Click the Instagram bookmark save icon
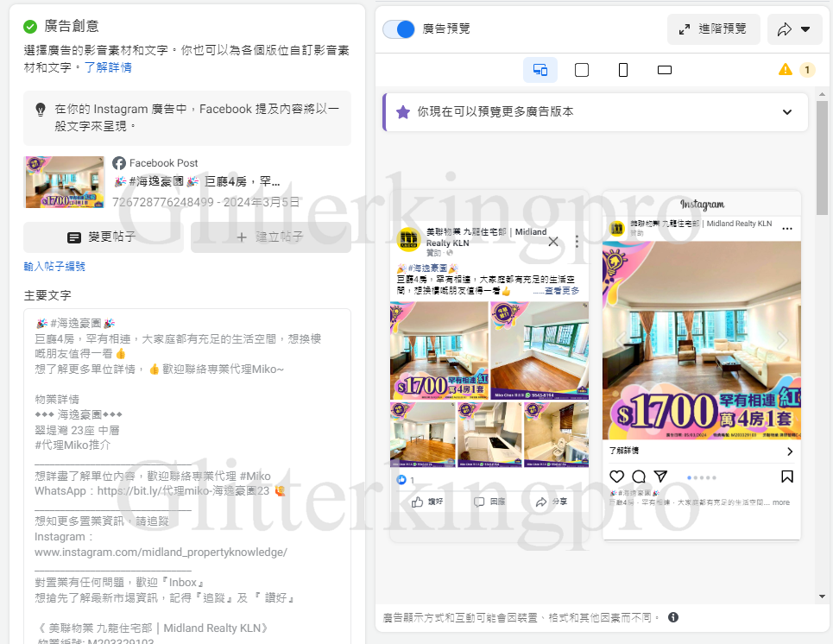This screenshot has width=833, height=644. click(x=787, y=477)
